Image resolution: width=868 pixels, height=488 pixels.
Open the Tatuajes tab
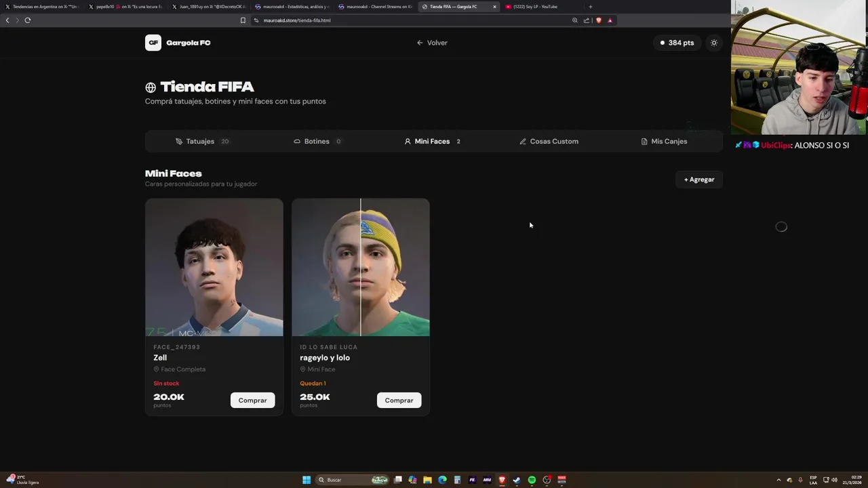[x=202, y=142]
